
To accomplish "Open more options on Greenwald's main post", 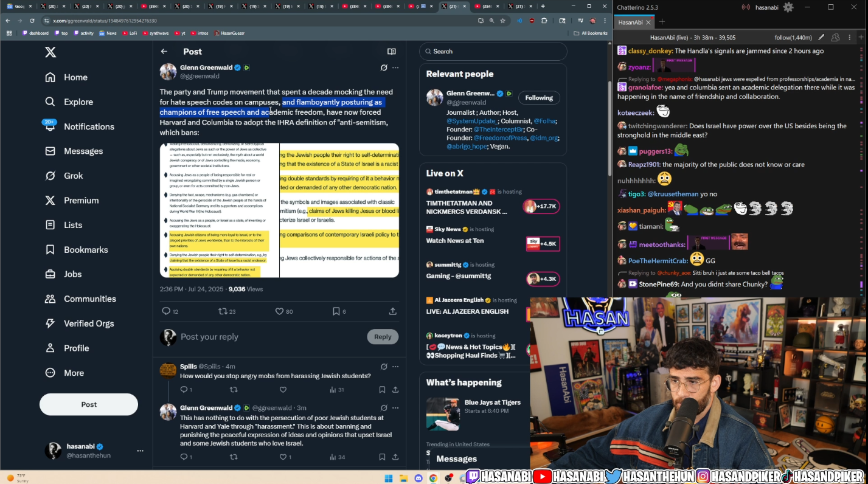I will pyautogui.click(x=395, y=67).
